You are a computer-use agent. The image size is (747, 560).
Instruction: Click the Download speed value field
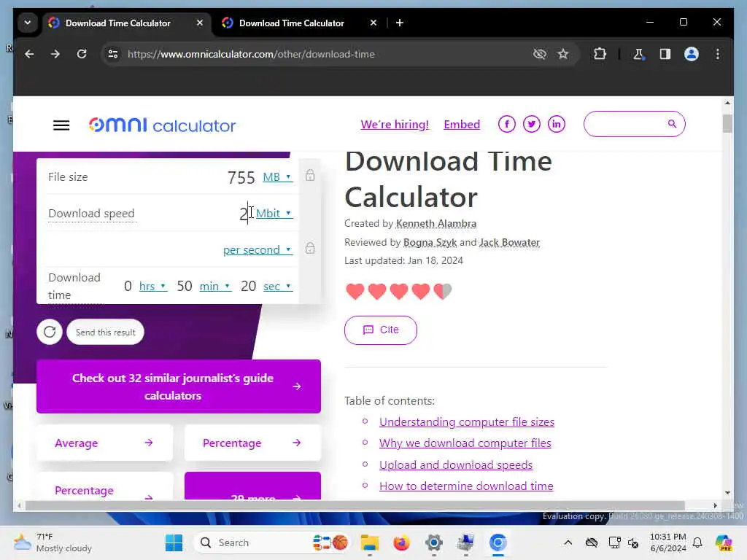click(x=244, y=214)
